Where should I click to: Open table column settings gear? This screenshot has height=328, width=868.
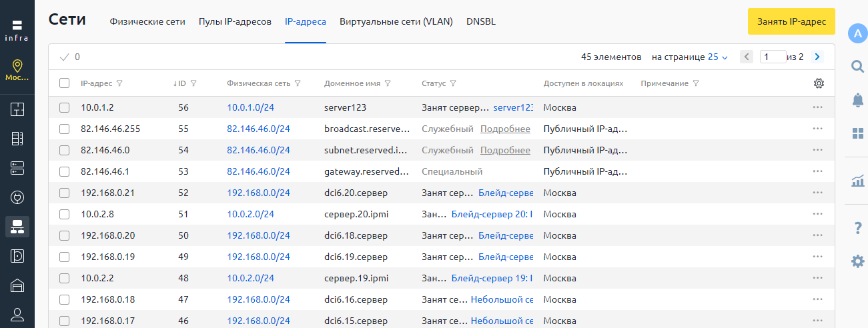click(x=819, y=83)
